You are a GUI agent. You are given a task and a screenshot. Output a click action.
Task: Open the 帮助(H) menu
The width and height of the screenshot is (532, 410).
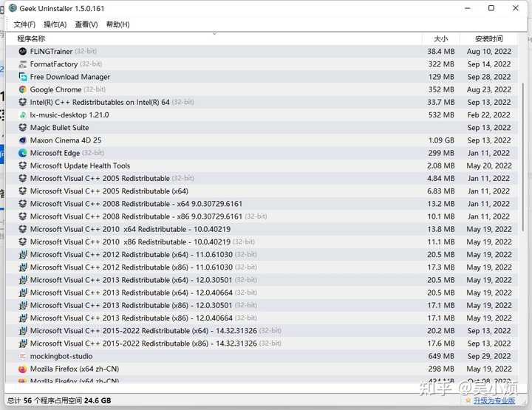click(117, 24)
